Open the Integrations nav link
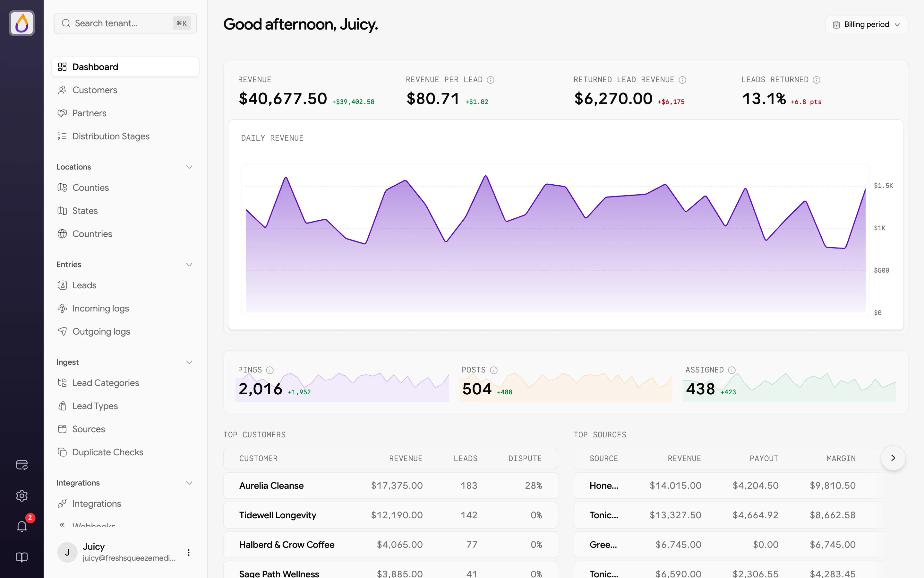The width and height of the screenshot is (924, 578). [x=125, y=504]
